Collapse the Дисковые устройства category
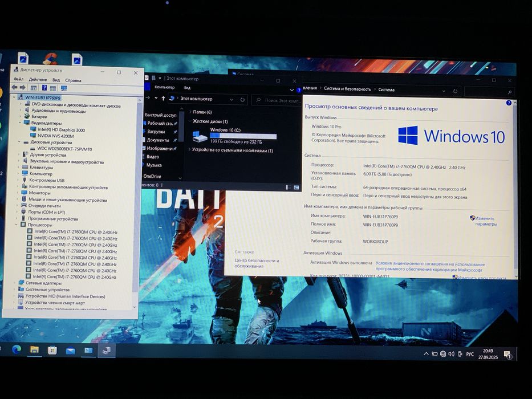The width and height of the screenshot is (532, 399). [x=19, y=142]
